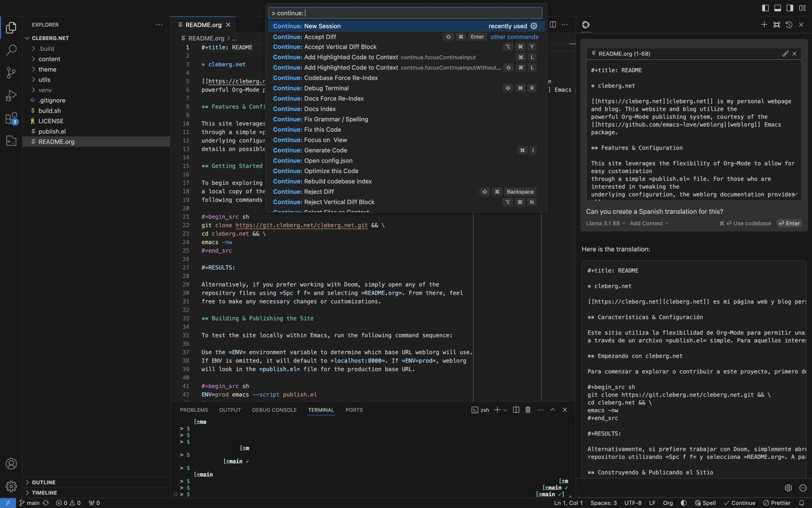Split the terminal into two panes

[x=515, y=410]
